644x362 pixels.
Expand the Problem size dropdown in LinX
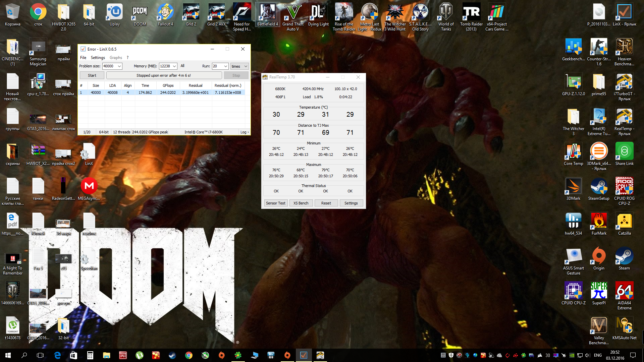point(119,66)
